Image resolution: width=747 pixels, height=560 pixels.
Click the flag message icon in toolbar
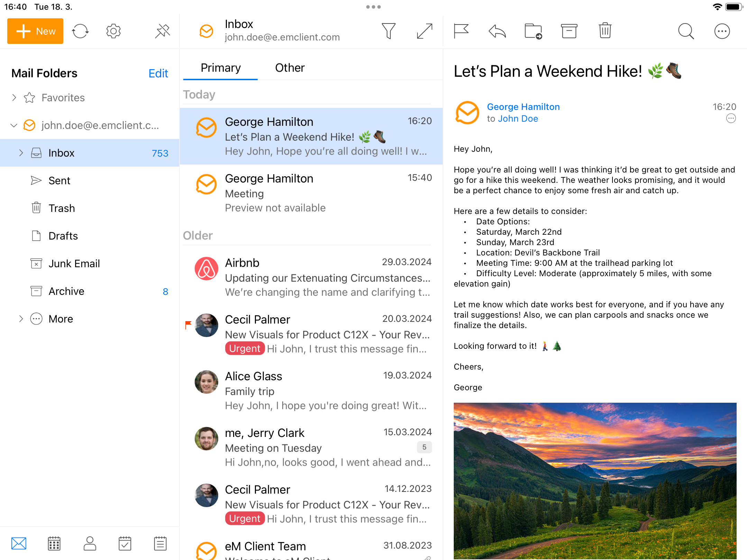pyautogui.click(x=461, y=31)
